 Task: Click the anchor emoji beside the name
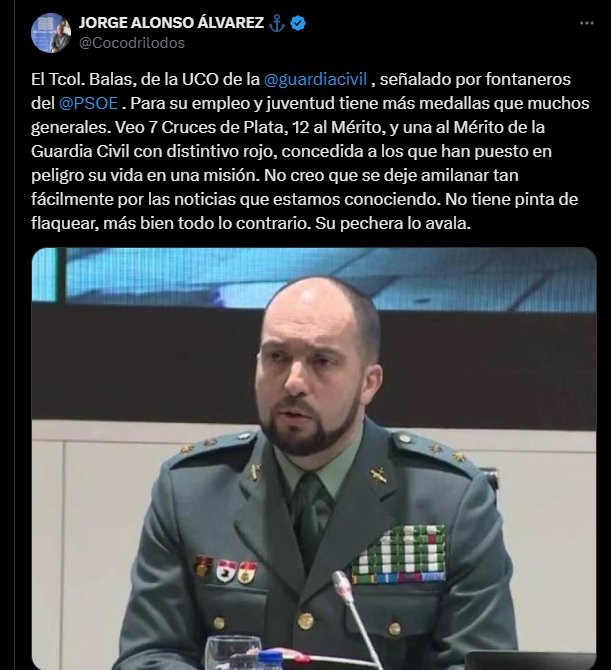click(277, 23)
